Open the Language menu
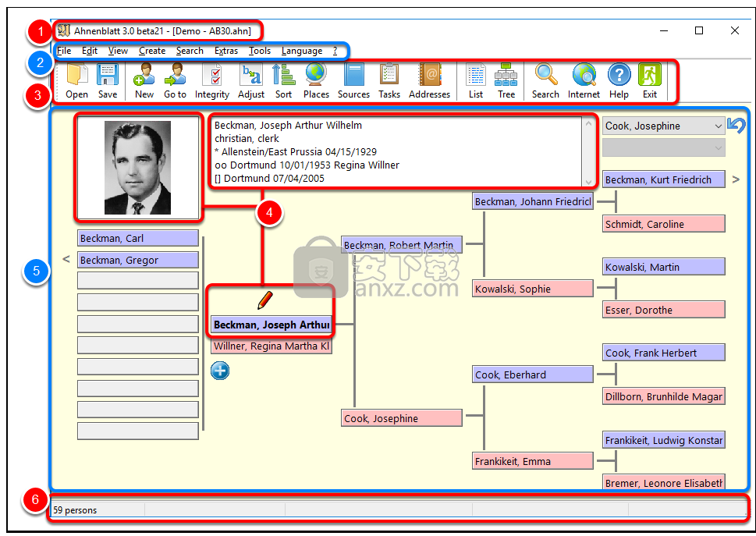The height and width of the screenshot is (536, 756). tap(302, 51)
